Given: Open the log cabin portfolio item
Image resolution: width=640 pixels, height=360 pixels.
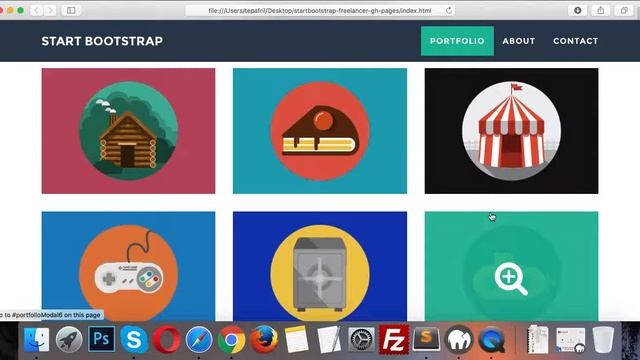Looking at the screenshot, I should coord(128,131).
